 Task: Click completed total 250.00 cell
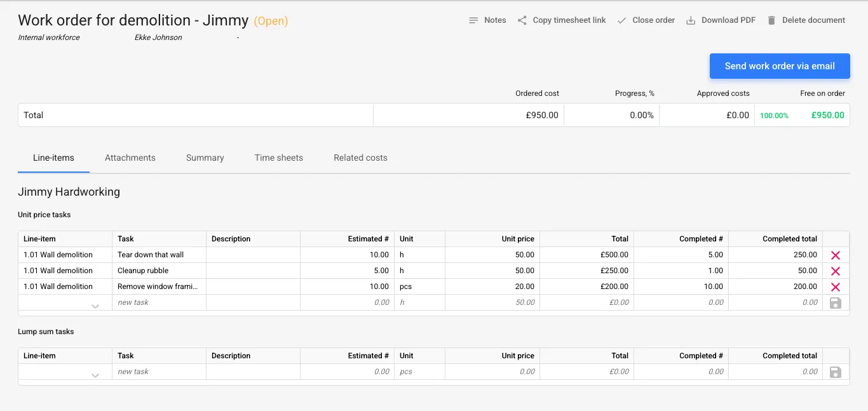(x=776, y=255)
